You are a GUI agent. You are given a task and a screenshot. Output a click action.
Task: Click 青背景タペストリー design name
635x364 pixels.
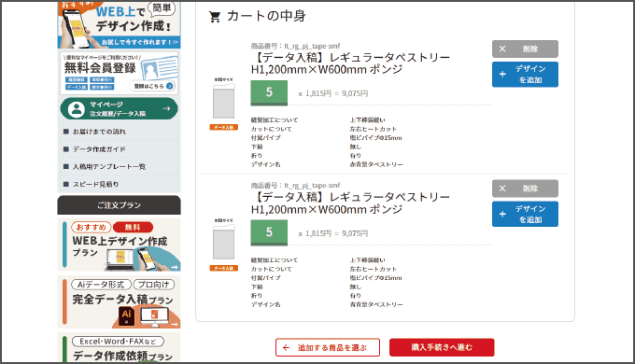(x=376, y=304)
